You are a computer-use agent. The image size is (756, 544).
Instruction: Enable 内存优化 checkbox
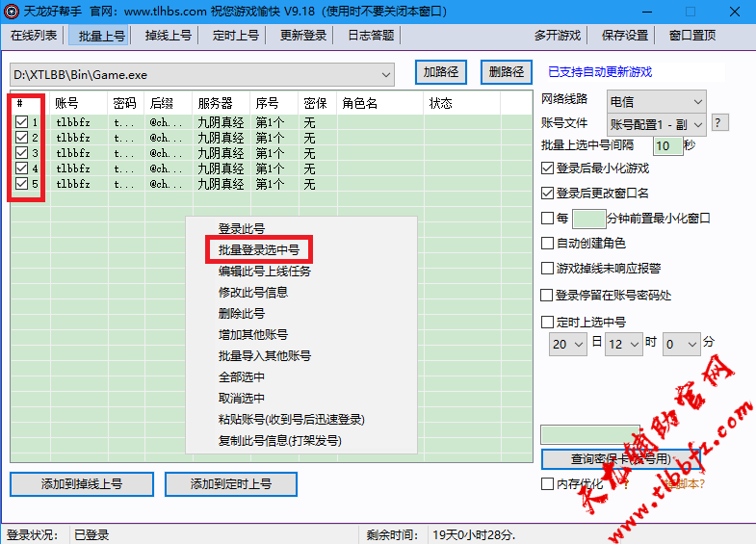pos(548,484)
